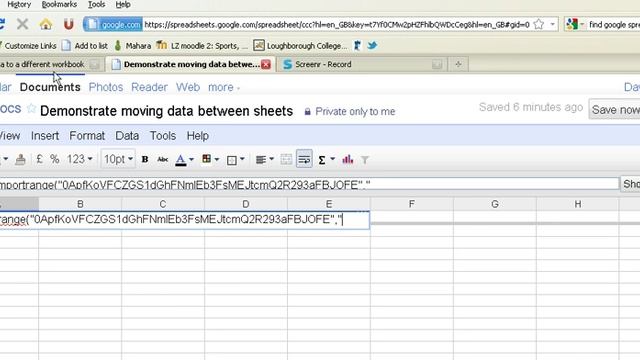640x360 pixels.
Task: Select column F header
Action: pos(412,204)
